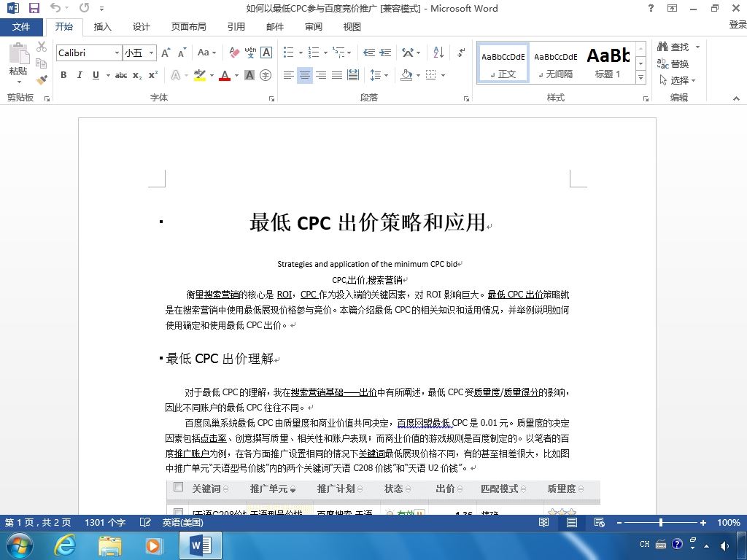Apply the 无间隔 style
The width and height of the screenshot is (747, 560).
click(555, 63)
